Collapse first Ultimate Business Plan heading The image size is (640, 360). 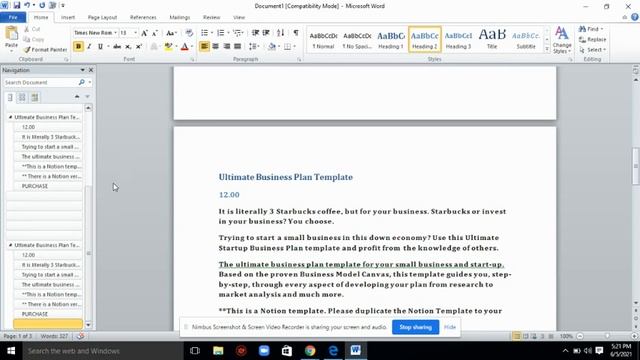10,117
